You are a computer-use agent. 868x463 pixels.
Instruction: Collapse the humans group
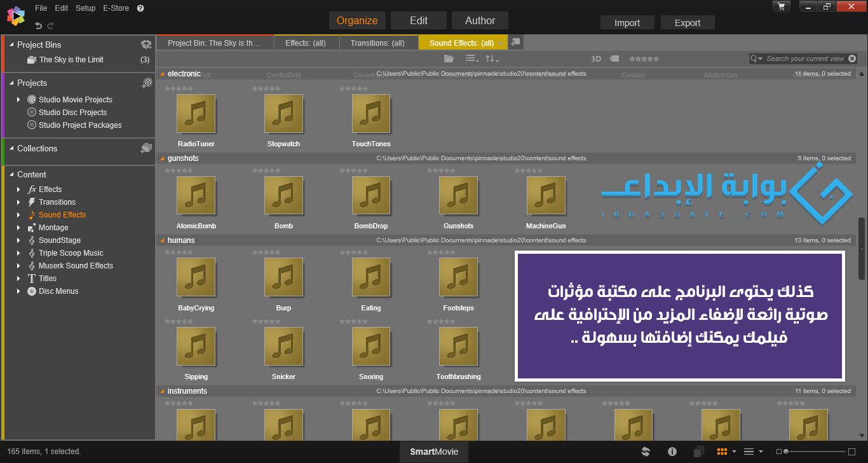pos(162,240)
